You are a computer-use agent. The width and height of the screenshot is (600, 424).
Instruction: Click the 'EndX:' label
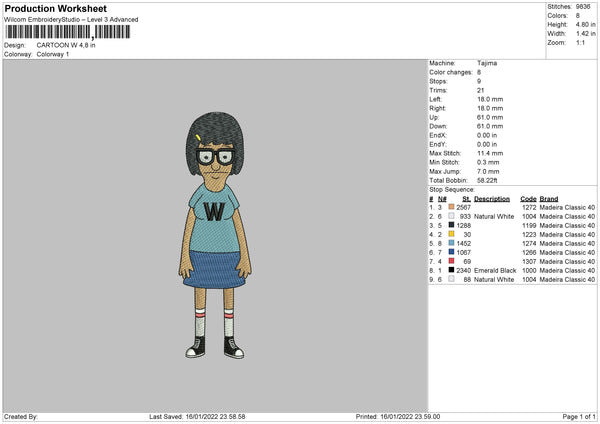click(x=437, y=135)
